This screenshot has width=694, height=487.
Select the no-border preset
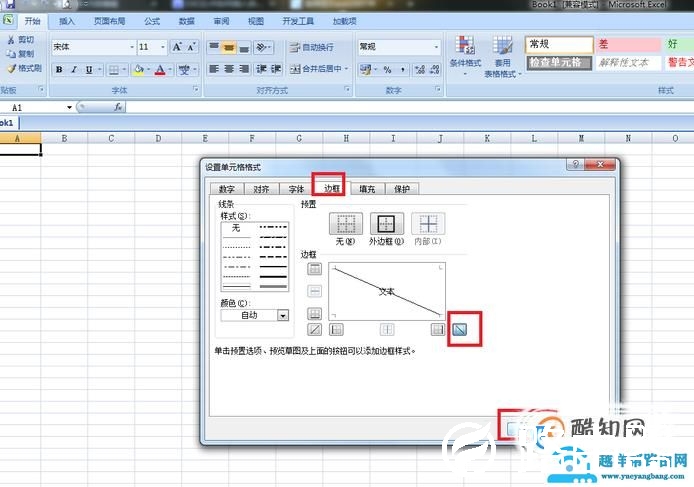coord(345,225)
